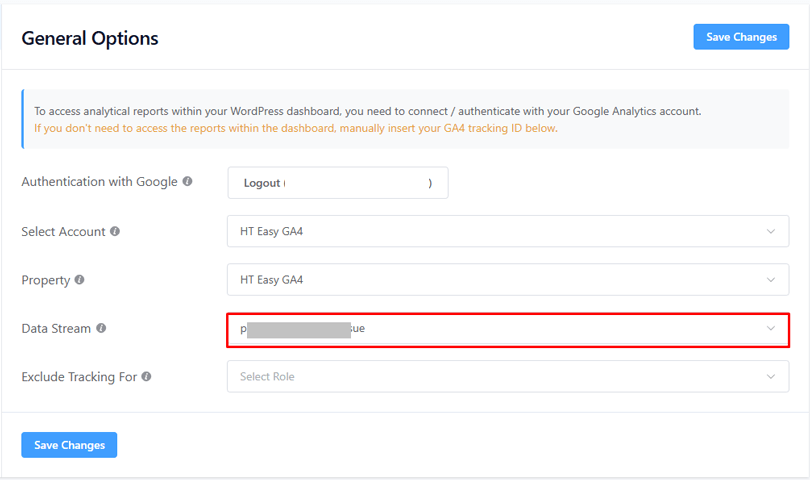Expand the Property row chevron arrow
The height and width of the screenshot is (480, 810).
[x=770, y=280]
